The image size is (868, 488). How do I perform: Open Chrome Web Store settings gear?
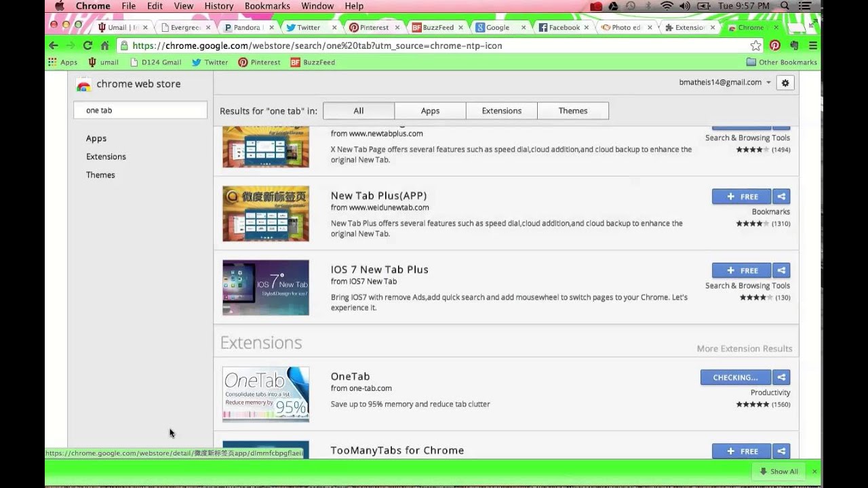tap(785, 83)
